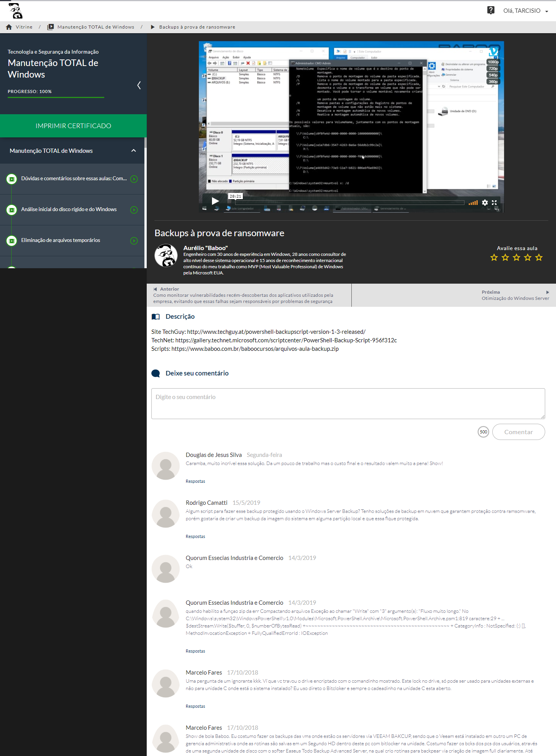
Task: Click the comment text field
Action: click(348, 403)
